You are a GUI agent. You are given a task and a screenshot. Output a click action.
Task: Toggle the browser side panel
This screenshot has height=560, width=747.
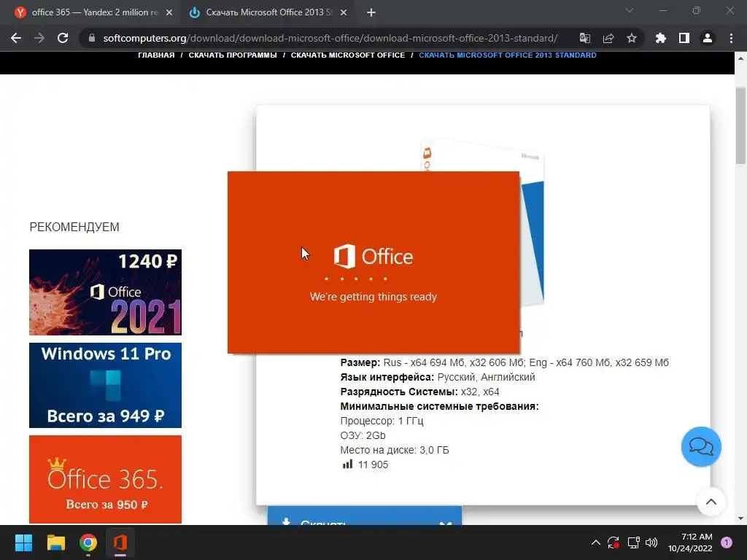[x=684, y=38]
